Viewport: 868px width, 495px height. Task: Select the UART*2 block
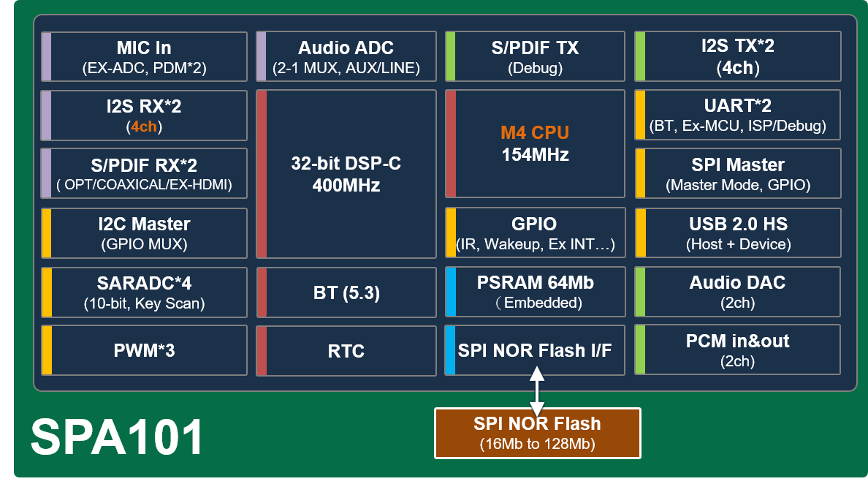(737, 116)
